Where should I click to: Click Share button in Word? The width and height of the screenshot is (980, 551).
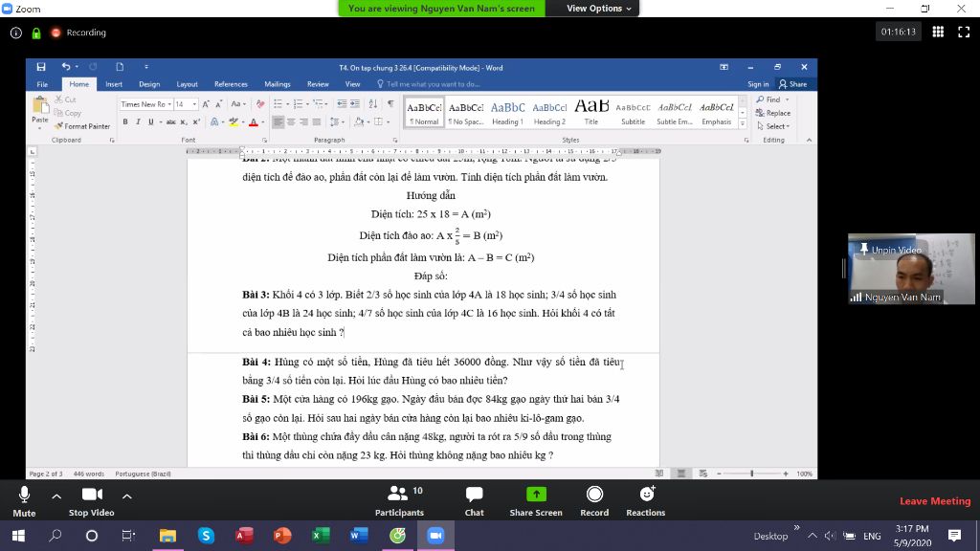point(792,84)
